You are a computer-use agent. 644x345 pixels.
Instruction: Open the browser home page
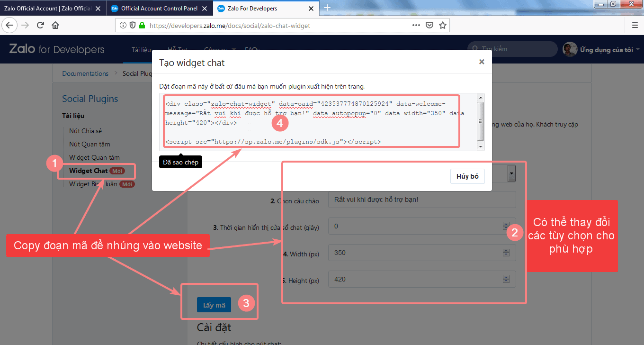tap(55, 25)
